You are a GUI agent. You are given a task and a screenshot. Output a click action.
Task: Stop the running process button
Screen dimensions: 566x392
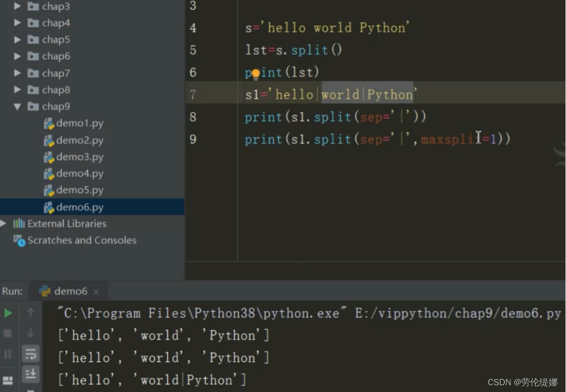[8, 333]
